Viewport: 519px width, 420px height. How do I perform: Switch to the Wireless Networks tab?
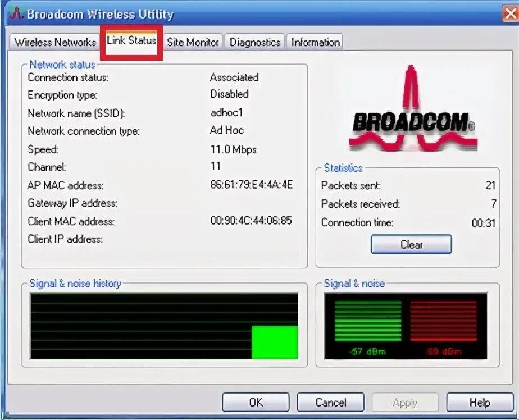pyautogui.click(x=54, y=42)
